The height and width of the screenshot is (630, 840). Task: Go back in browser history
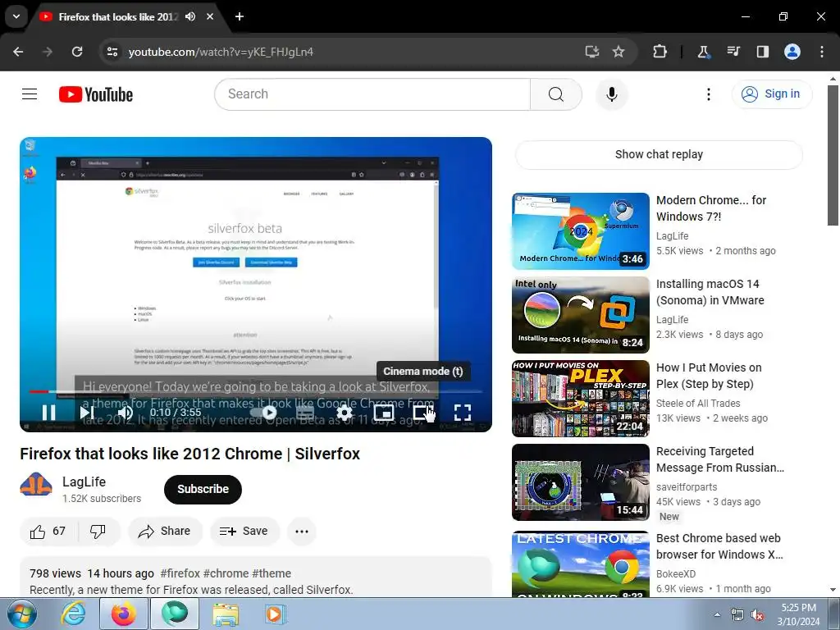18,52
